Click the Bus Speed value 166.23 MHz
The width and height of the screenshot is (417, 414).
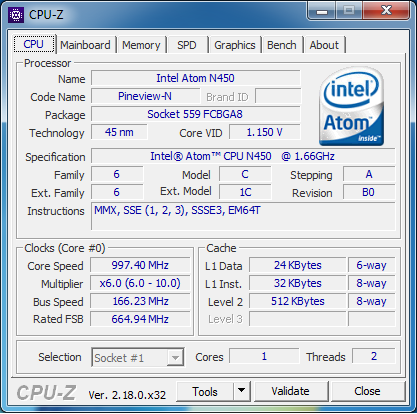140,301
